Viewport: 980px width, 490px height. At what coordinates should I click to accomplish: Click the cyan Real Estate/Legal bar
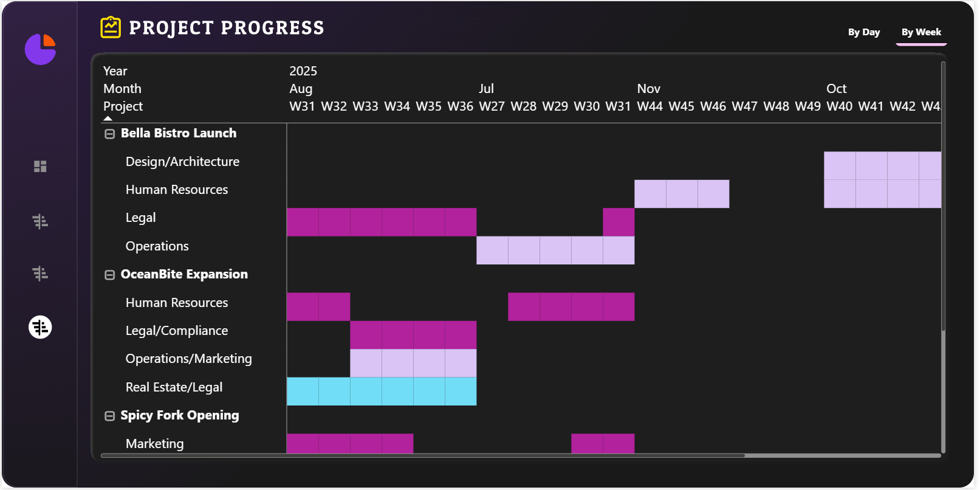(x=381, y=392)
